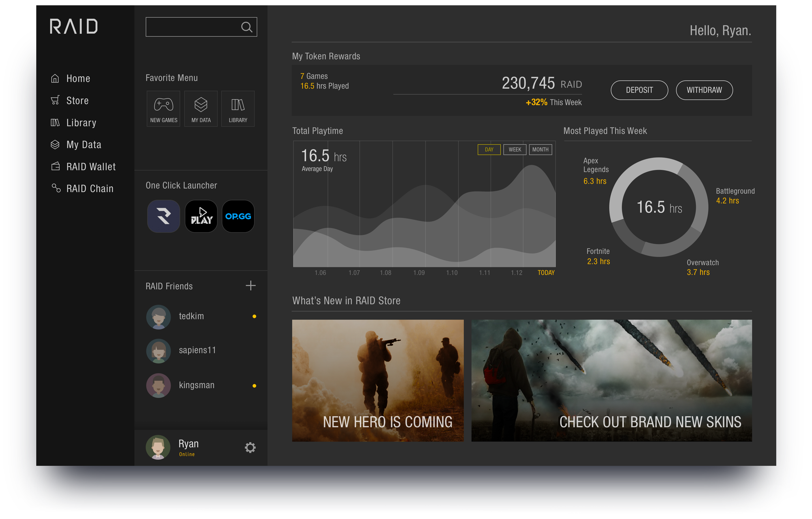The image size is (812, 519).
Task: Click the RAID logo
Action: [73, 26]
